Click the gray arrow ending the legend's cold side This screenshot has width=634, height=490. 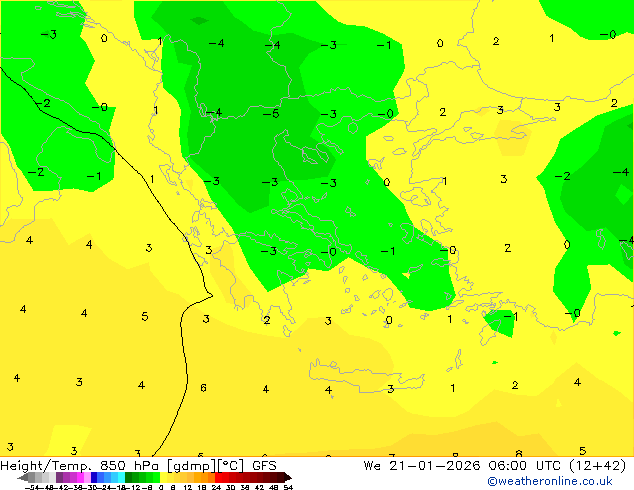[23, 478]
